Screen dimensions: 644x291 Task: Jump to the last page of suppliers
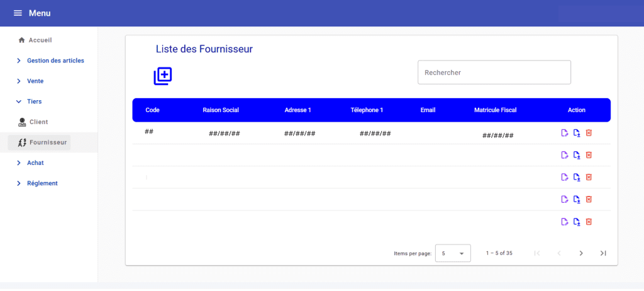coord(603,253)
